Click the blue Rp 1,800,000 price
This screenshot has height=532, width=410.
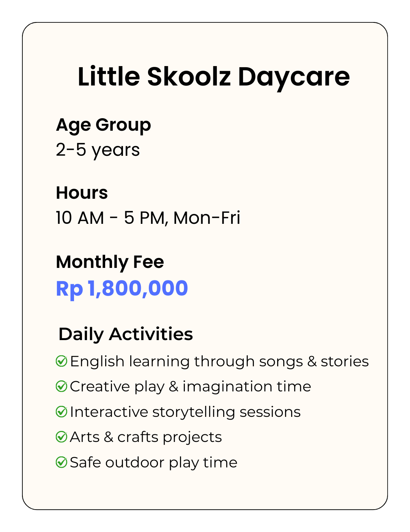coord(122,288)
